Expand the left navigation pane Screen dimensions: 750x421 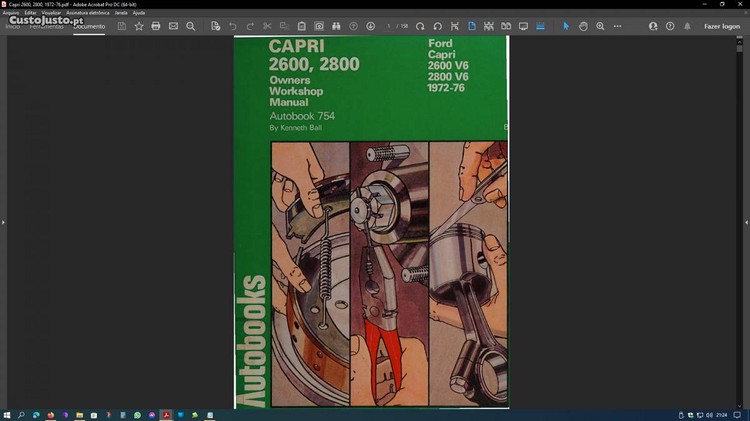[x=4, y=222]
